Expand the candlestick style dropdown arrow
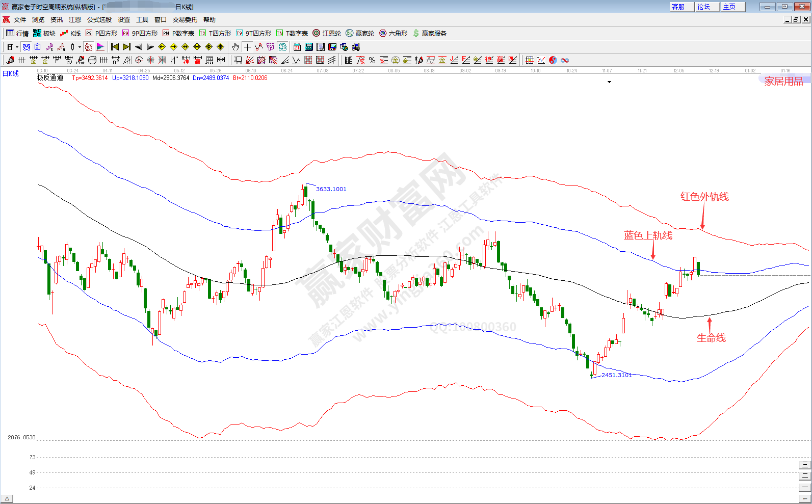This screenshot has height=504, width=812. 80,47
